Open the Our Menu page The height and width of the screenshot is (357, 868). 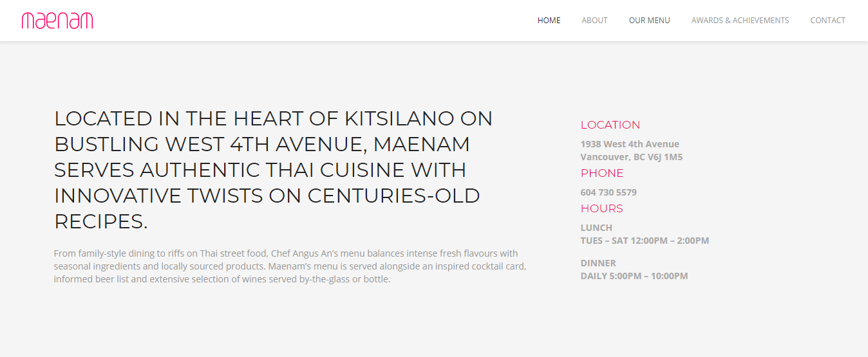tap(649, 21)
